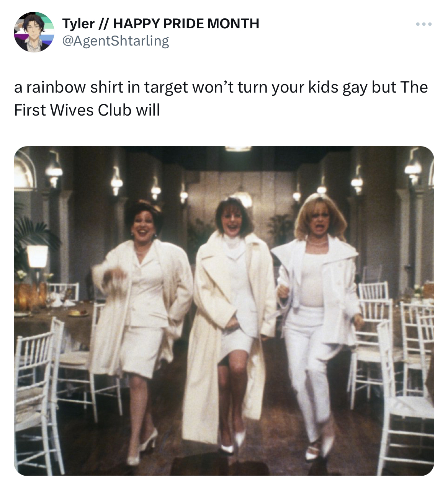Open the three-dot more options menu
This screenshot has width=448, height=486.
[424, 24]
